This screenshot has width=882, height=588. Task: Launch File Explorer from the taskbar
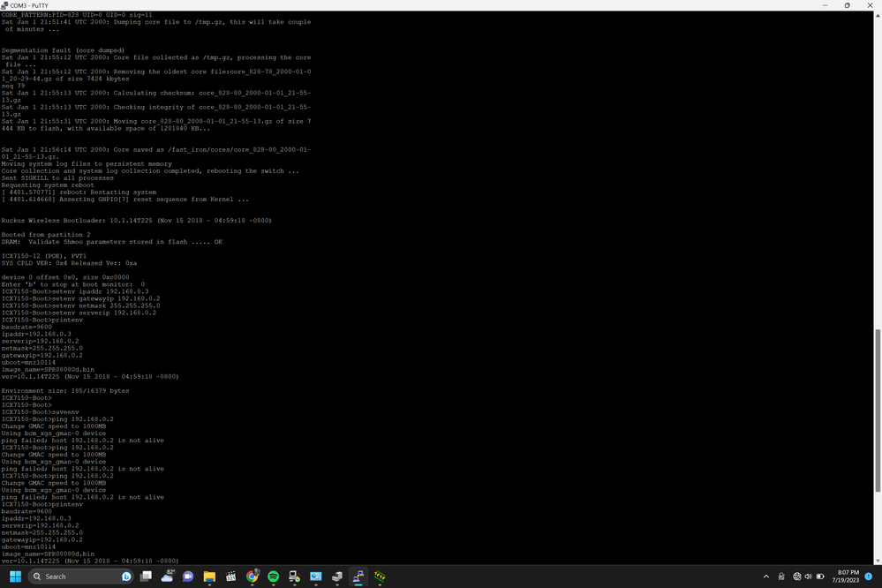[x=209, y=577]
